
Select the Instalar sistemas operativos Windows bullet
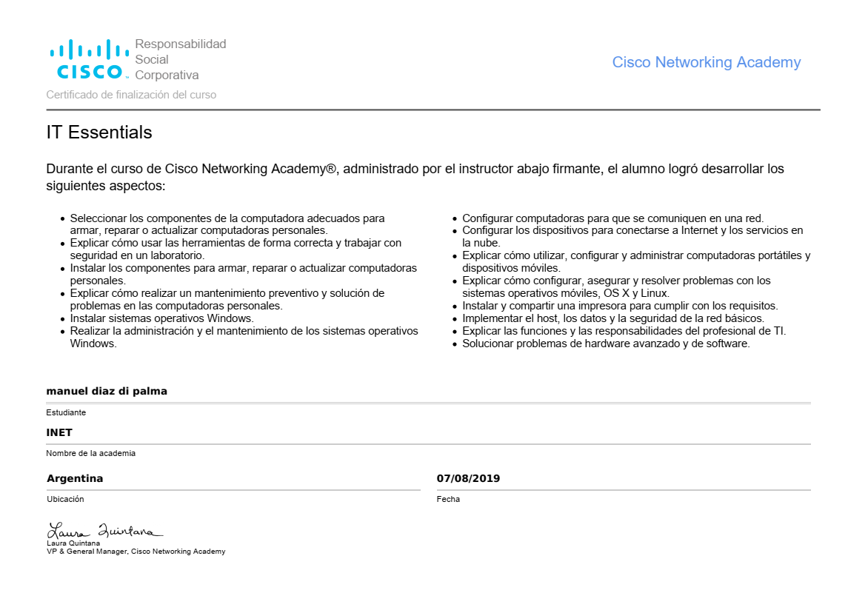click(x=161, y=318)
